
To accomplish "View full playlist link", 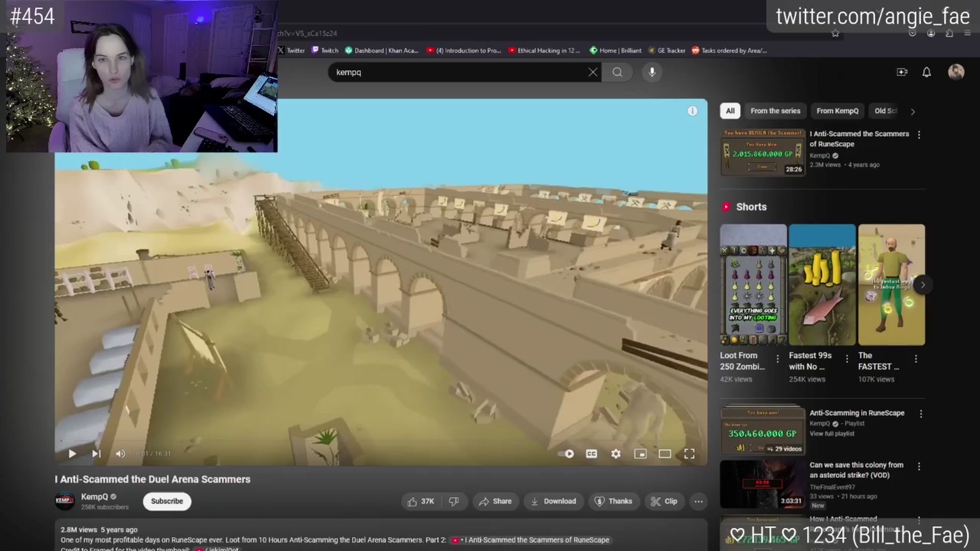I will pyautogui.click(x=832, y=434).
